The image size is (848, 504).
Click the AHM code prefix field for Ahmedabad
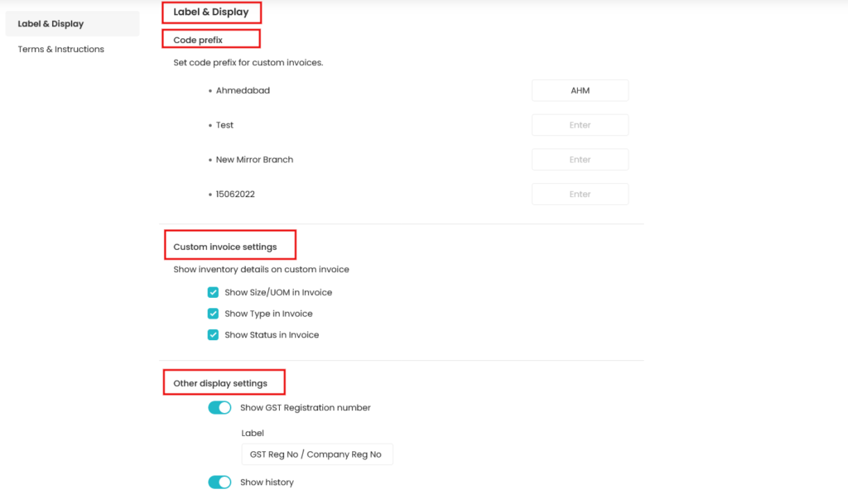[x=580, y=90]
